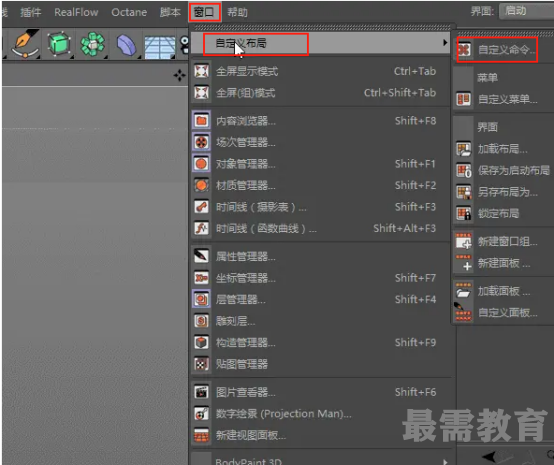Viewport: 554px width, 465px height.
Task: Open the 窗口 menu
Action: (x=204, y=12)
